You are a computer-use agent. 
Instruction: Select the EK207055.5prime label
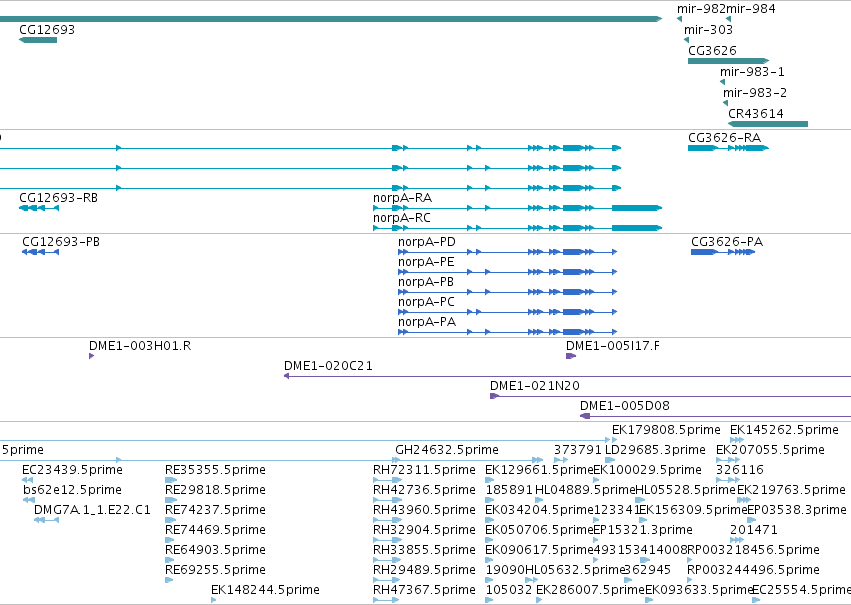click(770, 450)
